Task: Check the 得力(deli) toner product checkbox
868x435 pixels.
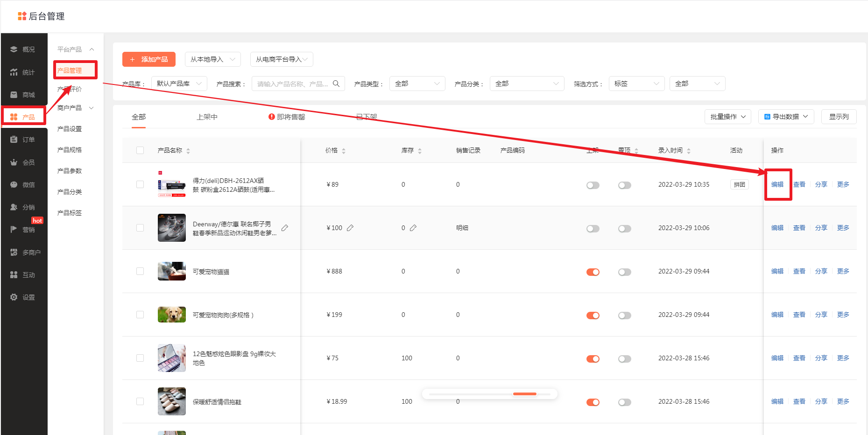Action: point(140,184)
